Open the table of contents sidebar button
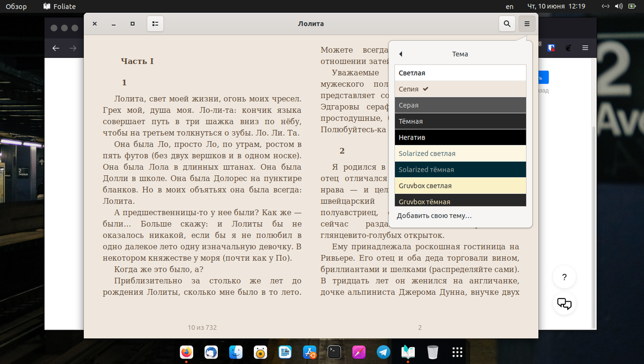This screenshot has height=364, width=644. click(155, 24)
